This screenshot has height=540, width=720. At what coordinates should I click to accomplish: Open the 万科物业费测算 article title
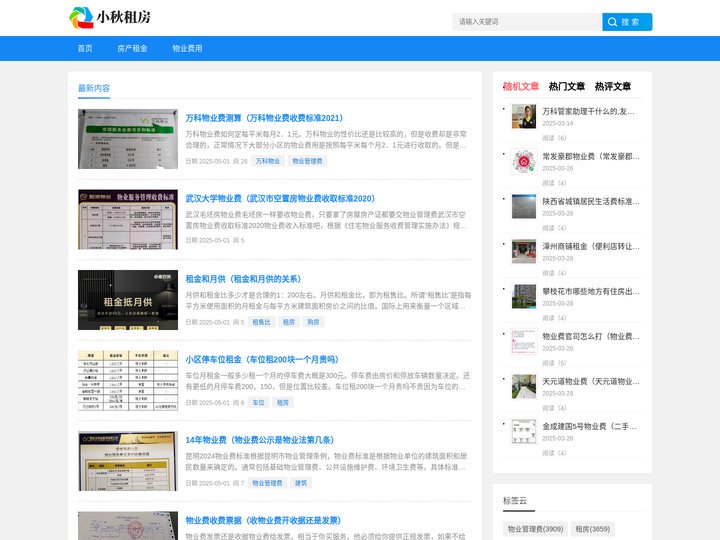[x=264, y=118]
